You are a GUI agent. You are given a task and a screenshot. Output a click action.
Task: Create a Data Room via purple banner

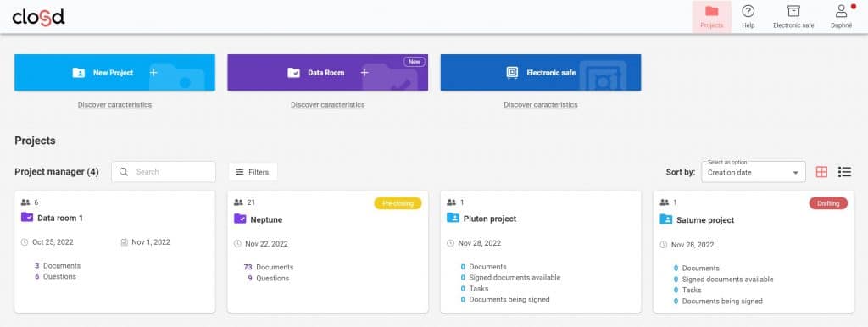coord(328,73)
